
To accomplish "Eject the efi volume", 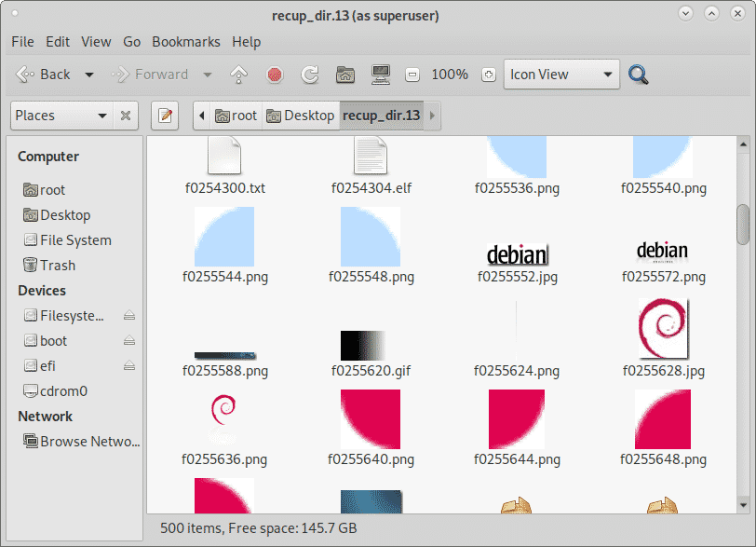I will [129, 366].
